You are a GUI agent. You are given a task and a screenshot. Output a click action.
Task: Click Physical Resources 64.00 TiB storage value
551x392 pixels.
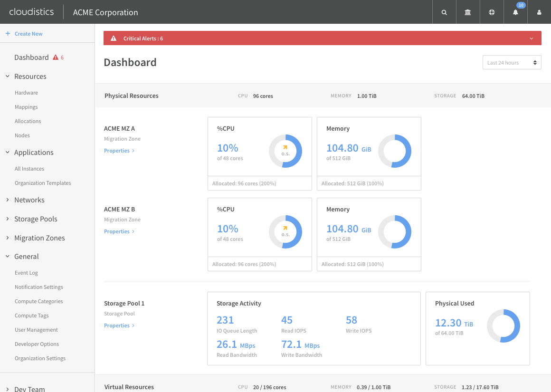473,96
